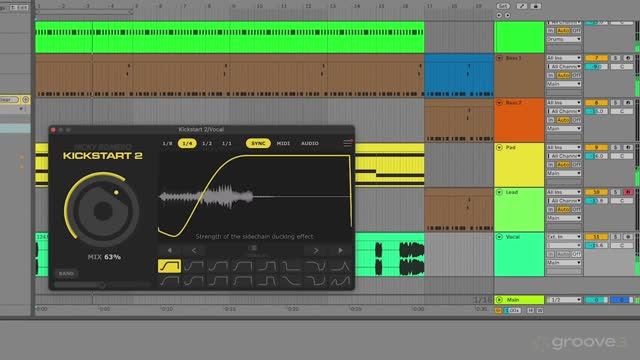Open the Vocal track Ext. In dropdown
Viewport: 640px width, 360px height.
[x=564, y=237]
